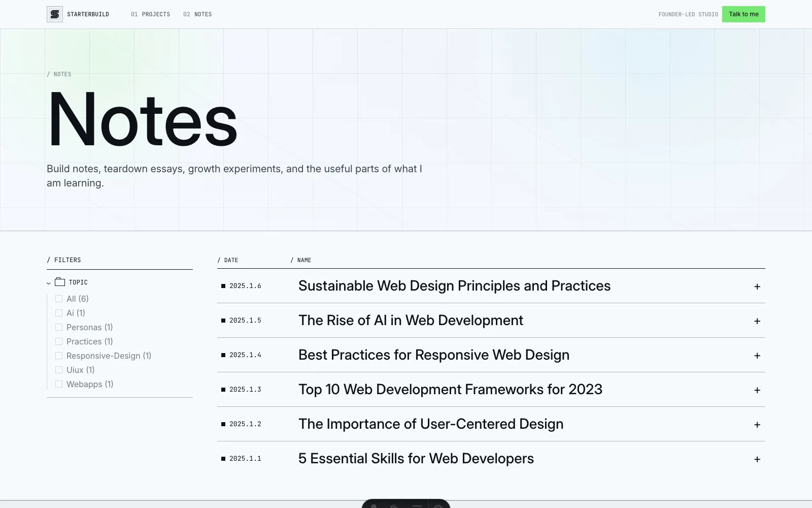Expand Sustainable Web Design note with plus icon
The image size is (812, 508).
(x=757, y=287)
